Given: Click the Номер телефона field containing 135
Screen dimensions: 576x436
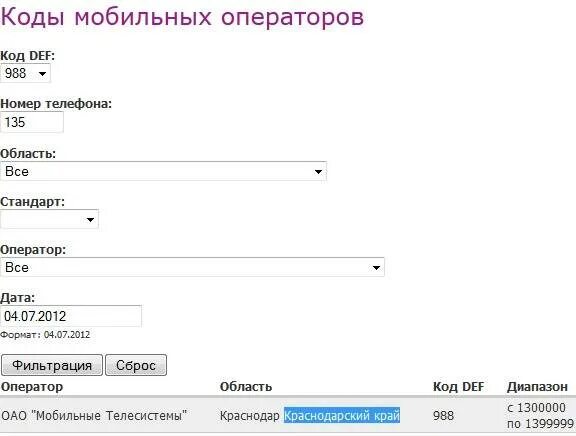Looking at the screenshot, I should [32, 122].
